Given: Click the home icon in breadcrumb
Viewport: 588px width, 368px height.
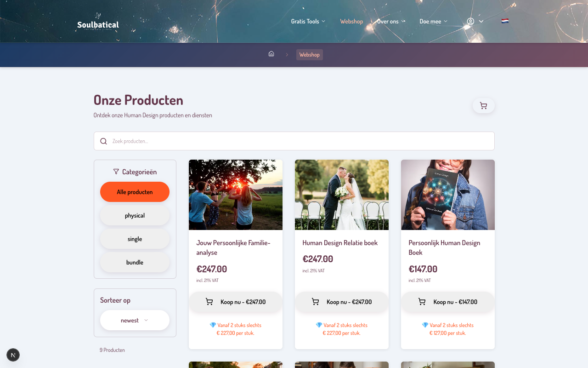Looking at the screenshot, I should (x=271, y=54).
